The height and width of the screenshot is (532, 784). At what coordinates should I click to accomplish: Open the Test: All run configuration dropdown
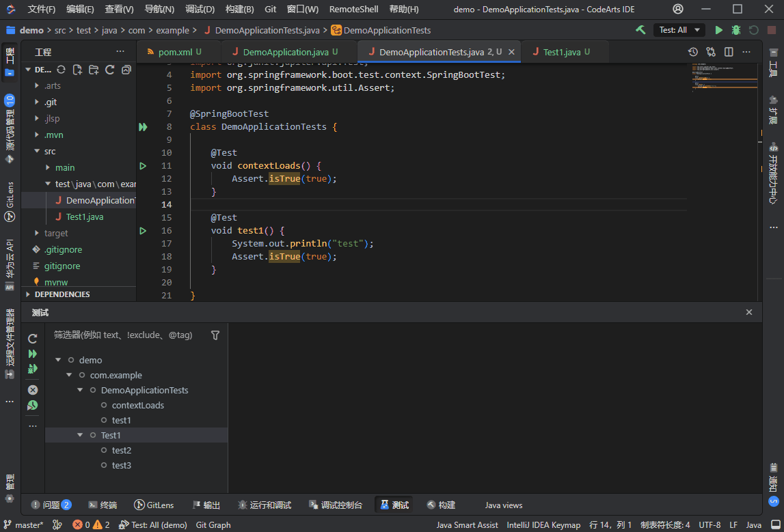[x=679, y=29]
